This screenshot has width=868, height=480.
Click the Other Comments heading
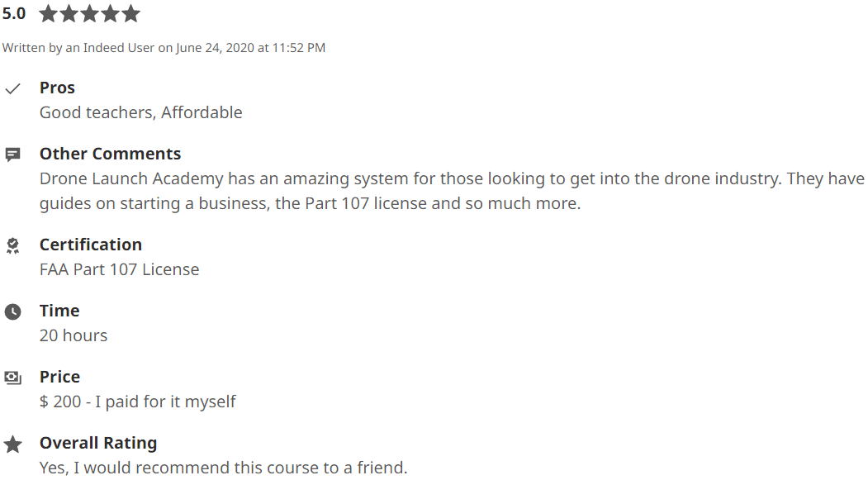110,154
